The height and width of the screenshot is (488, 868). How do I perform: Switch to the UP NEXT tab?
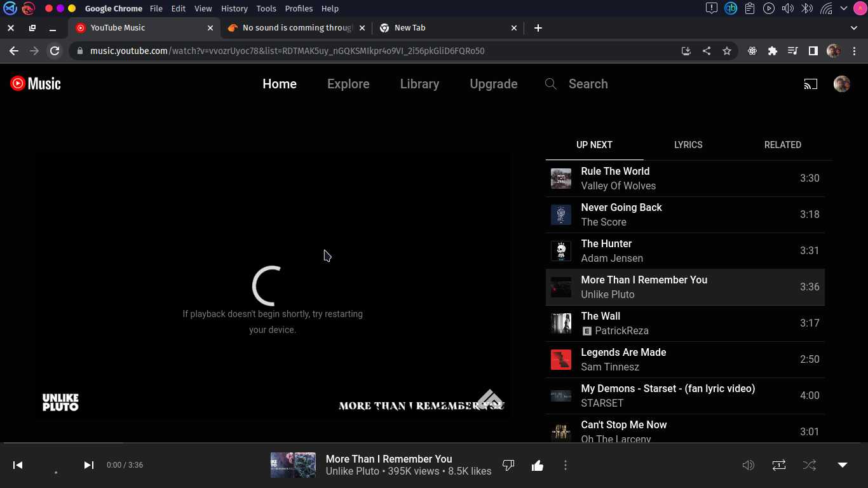[x=594, y=145]
